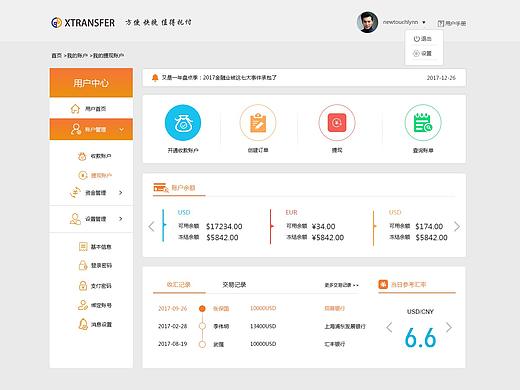Open the 更多交易记录 >> link
The height and width of the screenshot is (390, 520).
point(342,285)
